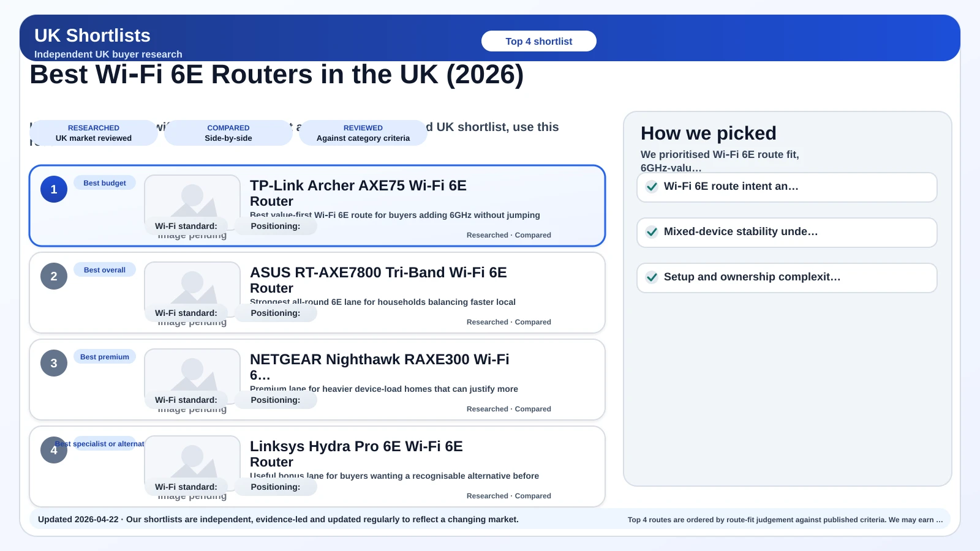Click the Top 4 routes ordering disclosure text

point(785,520)
